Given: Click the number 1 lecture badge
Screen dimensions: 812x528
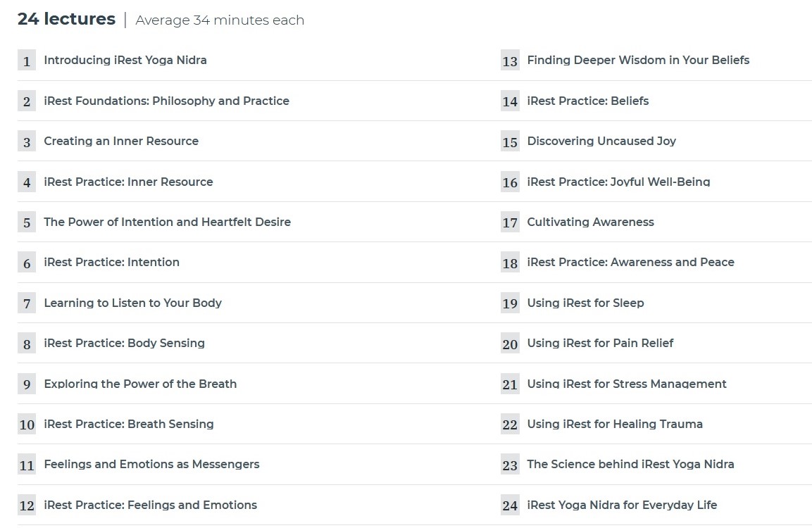Looking at the screenshot, I should pos(27,61).
